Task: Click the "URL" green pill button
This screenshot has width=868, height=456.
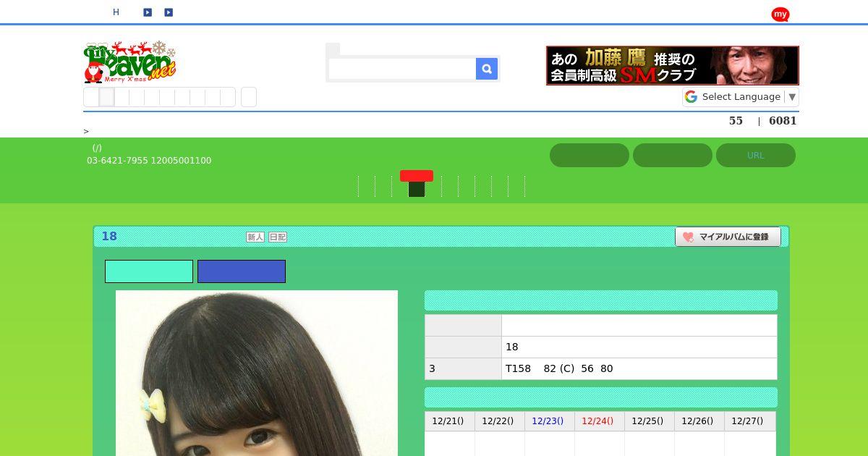Action: pyautogui.click(x=756, y=155)
